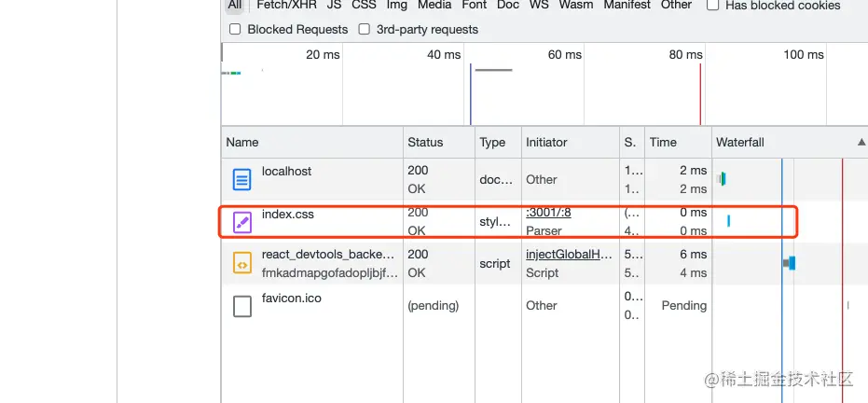Viewport: 868px width, 403px height.
Task: Click the react_devtools script file icon
Action: [x=241, y=264]
